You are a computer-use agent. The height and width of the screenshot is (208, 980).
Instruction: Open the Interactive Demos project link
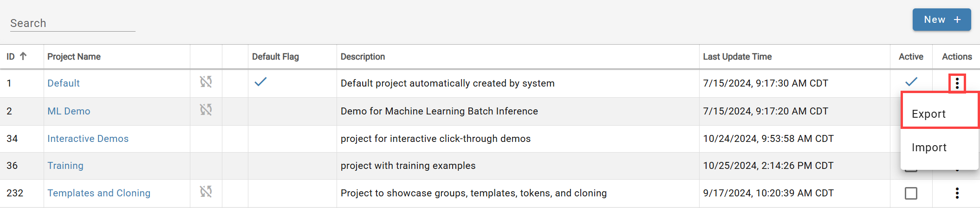[x=88, y=139]
